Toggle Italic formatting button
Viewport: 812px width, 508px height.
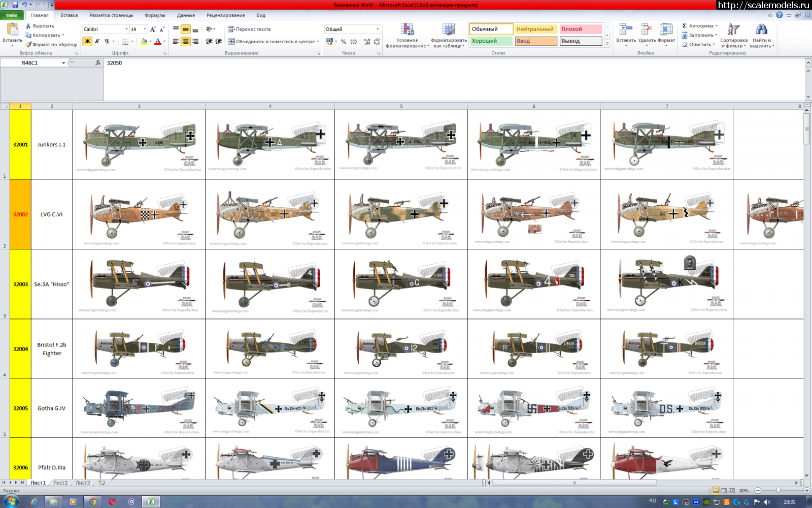click(97, 42)
